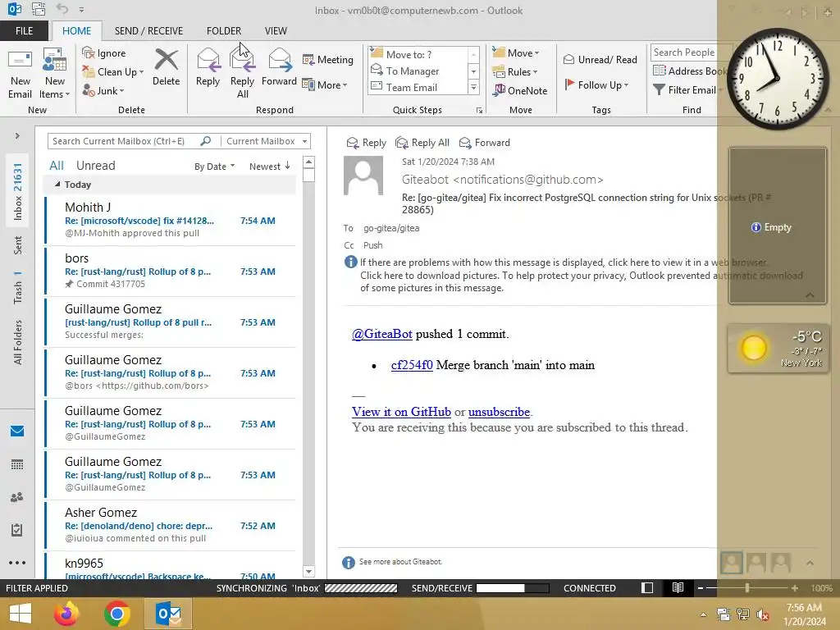Open the cf254f0 commit link
840x630 pixels.
pyautogui.click(x=412, y=365)
